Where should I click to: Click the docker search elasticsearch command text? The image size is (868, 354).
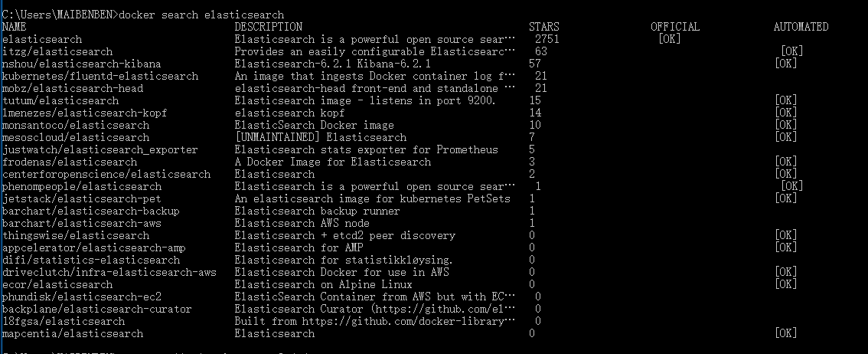click(201, 15)
